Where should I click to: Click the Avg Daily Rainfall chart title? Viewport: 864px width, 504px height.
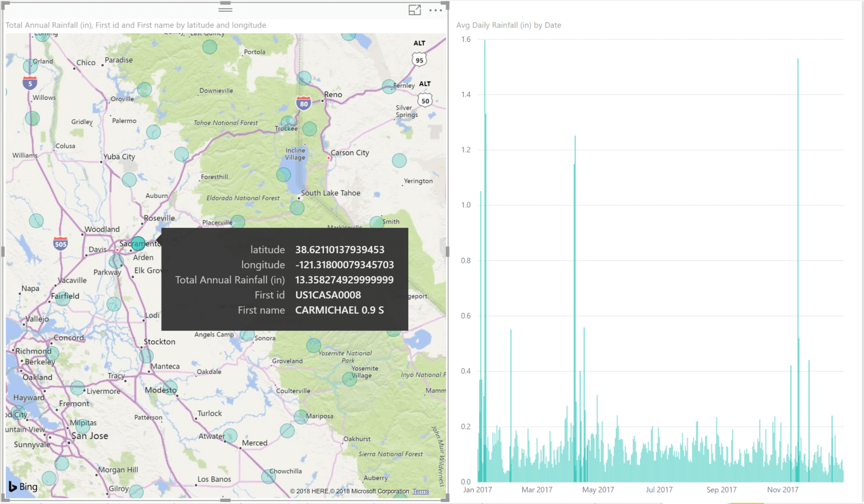(509, 25)
